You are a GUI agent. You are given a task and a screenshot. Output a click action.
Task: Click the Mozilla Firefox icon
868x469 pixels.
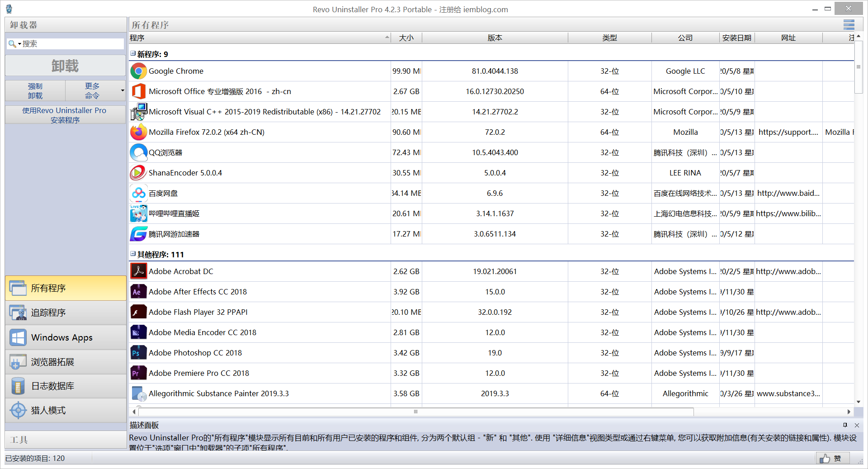[x=139, y=132]
